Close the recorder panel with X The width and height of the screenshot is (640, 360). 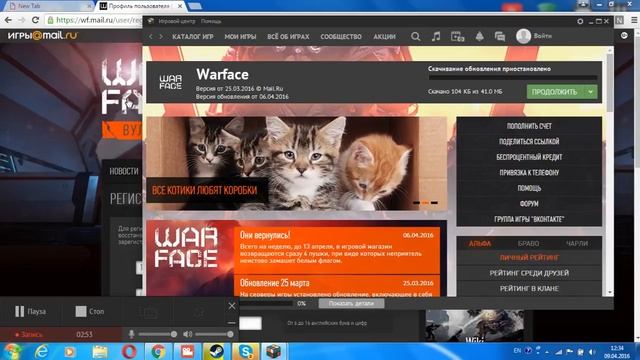[232, 305]
